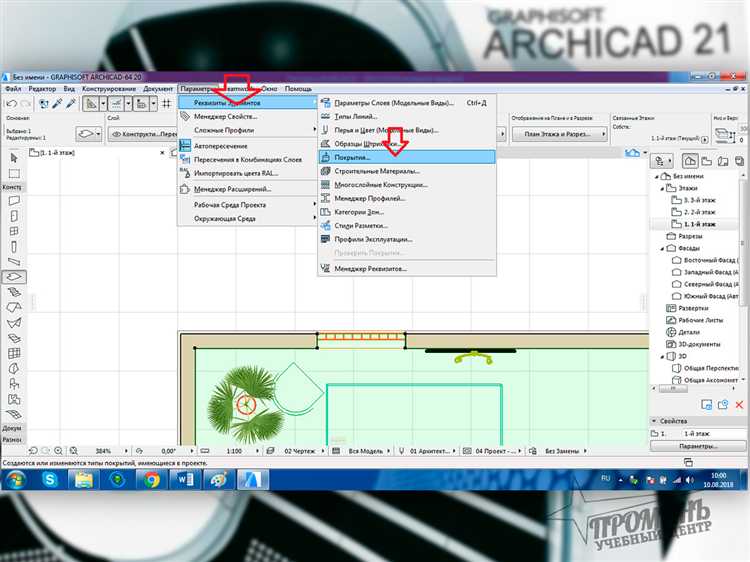Viewport: 750px width, 562px height.
Task: Select the Arrow tool in toolbox
Action: point(14,158)
